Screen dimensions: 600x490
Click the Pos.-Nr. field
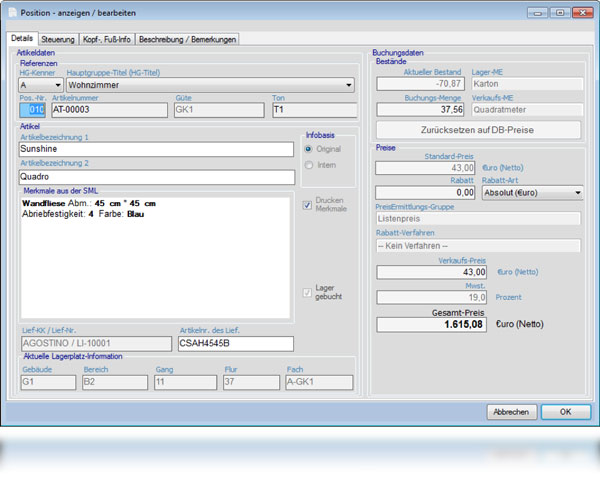click(x=33, y=110)
